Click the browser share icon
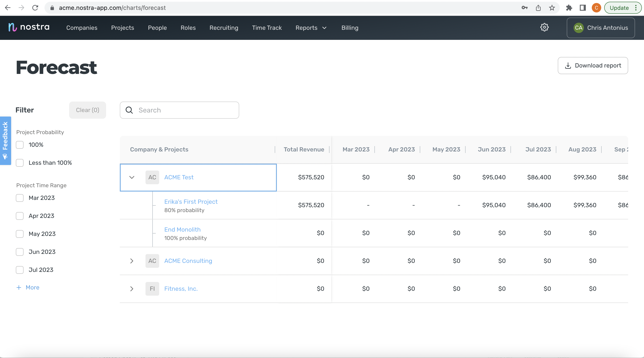 click(538, 8)
